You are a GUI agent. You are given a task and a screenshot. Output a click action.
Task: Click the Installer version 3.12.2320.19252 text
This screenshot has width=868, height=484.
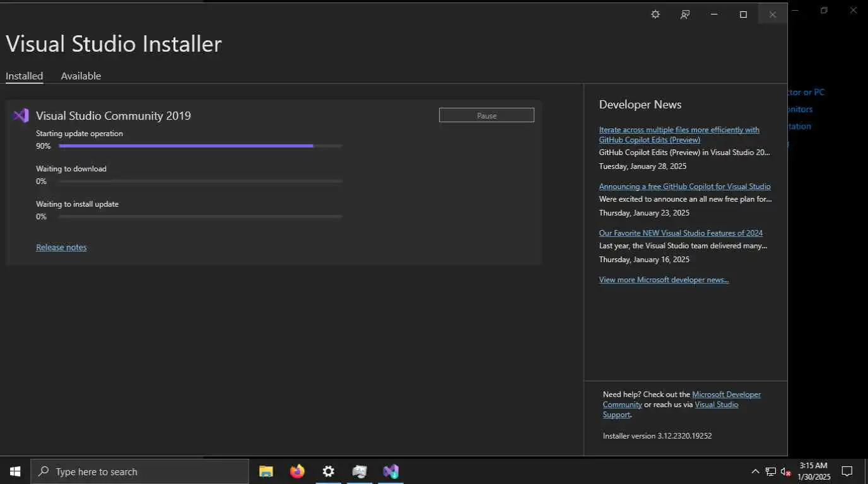coord(657,436)
